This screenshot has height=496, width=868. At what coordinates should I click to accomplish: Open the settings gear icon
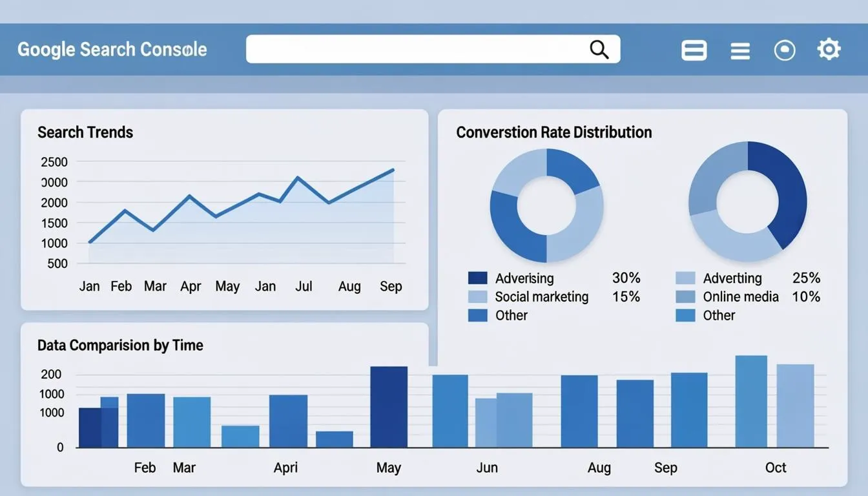coord(829,49)
